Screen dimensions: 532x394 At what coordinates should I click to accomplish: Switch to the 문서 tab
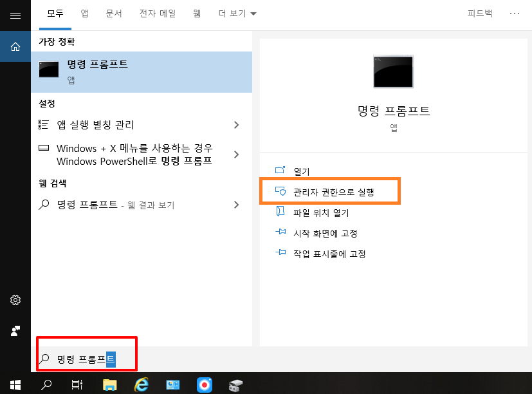coord(114,14)
